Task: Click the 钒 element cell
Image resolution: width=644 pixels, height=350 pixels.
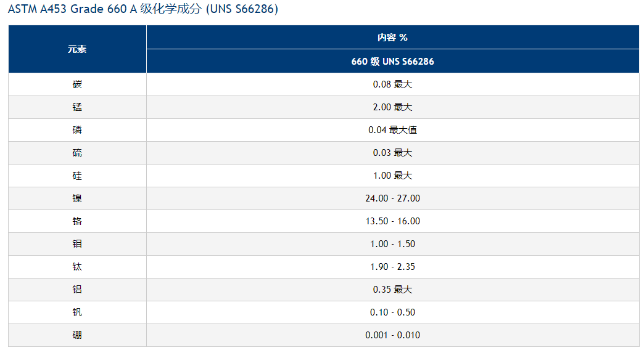Action: point(77,312)
